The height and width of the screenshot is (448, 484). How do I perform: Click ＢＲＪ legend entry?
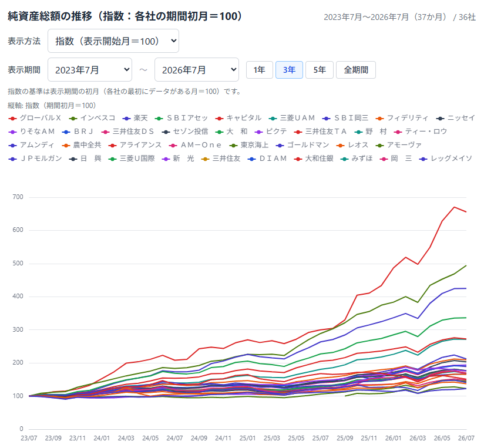click(x=78, y=132)
